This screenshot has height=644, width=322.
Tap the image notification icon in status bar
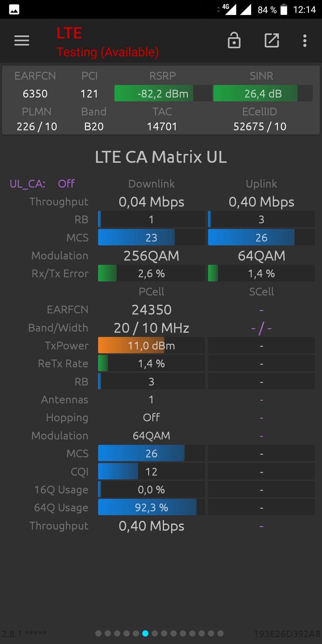pyautogui.click(x=14, y=10)
